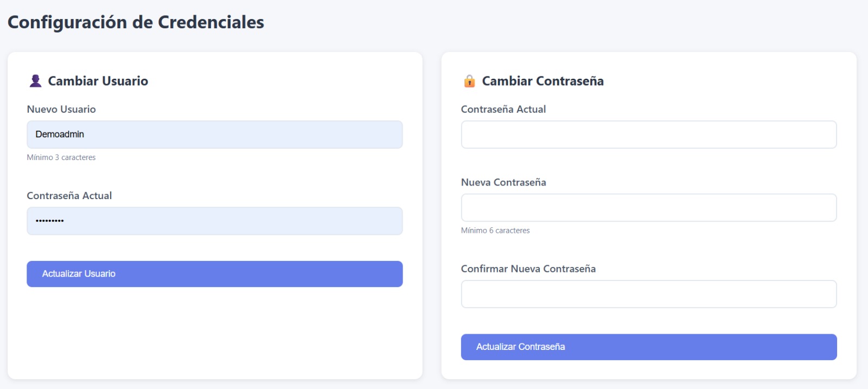Click the purple user icon beside Cambiar Usuario

[x=35, y=80]
